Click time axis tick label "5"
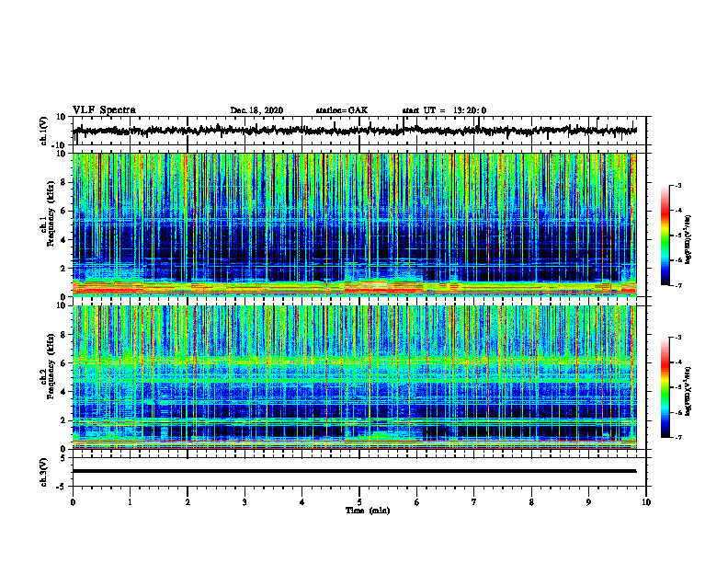The image size is (728, 563). click(x=359, y=502)
